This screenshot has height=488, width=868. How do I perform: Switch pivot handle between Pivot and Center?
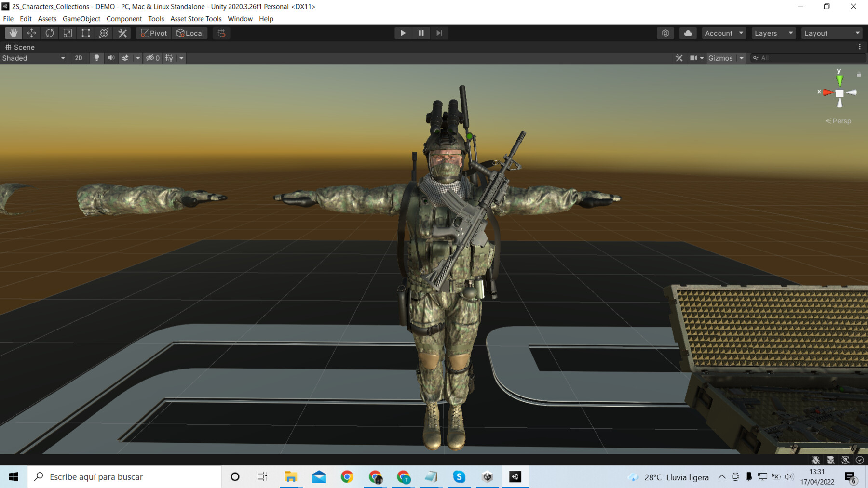[153, 33]
